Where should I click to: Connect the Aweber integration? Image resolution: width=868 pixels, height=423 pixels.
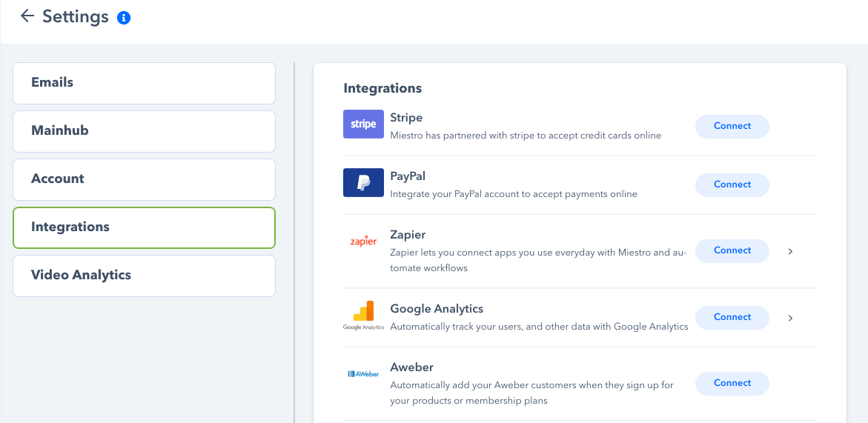tap(732, 383)
